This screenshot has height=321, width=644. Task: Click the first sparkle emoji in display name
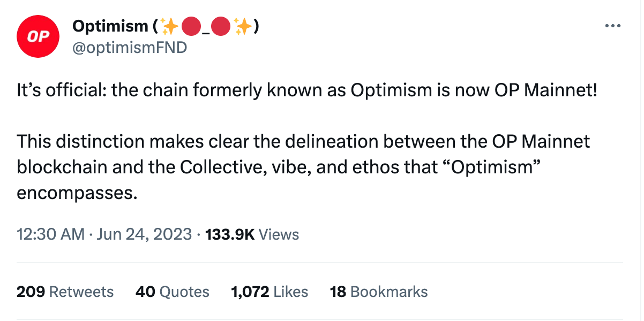pos(168,26)
